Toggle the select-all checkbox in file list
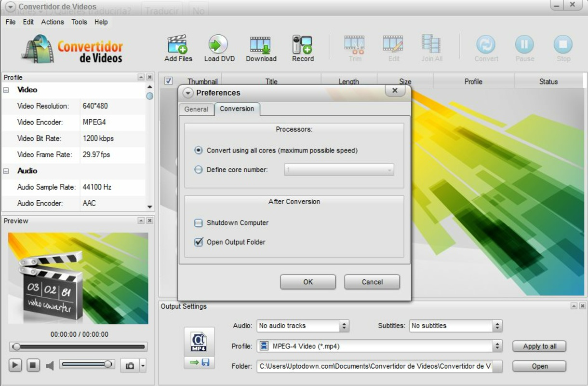 (168, 81)
